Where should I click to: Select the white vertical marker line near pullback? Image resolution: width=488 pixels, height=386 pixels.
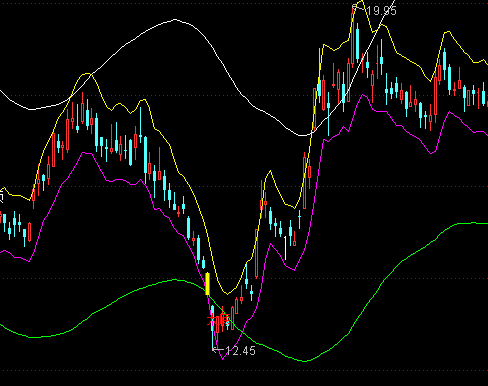(285, 248)
